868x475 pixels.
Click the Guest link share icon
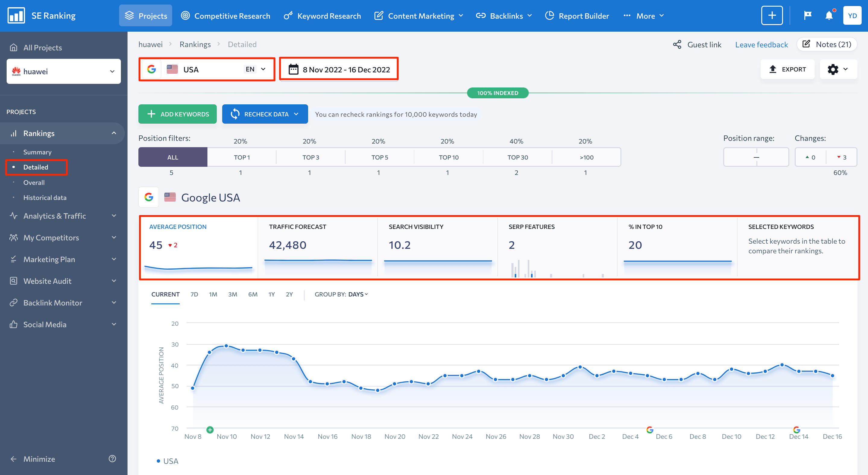pyautogui.click(x=677, y=45)
